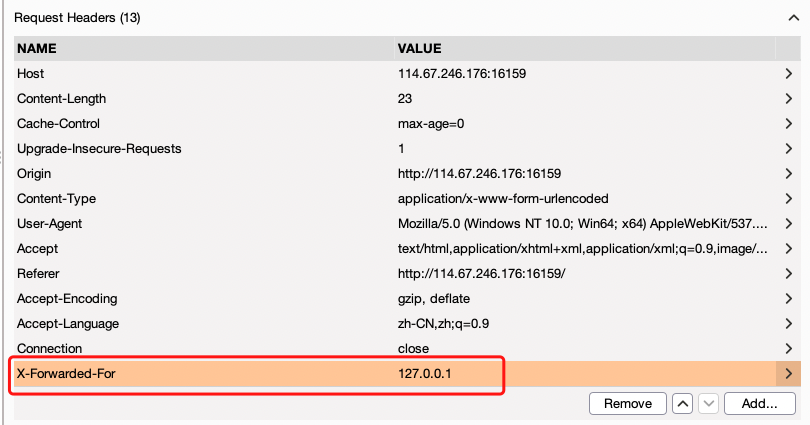Select Host value 114.67.246.176:16159
Screen dimensions: 810x425
point(462,73)
